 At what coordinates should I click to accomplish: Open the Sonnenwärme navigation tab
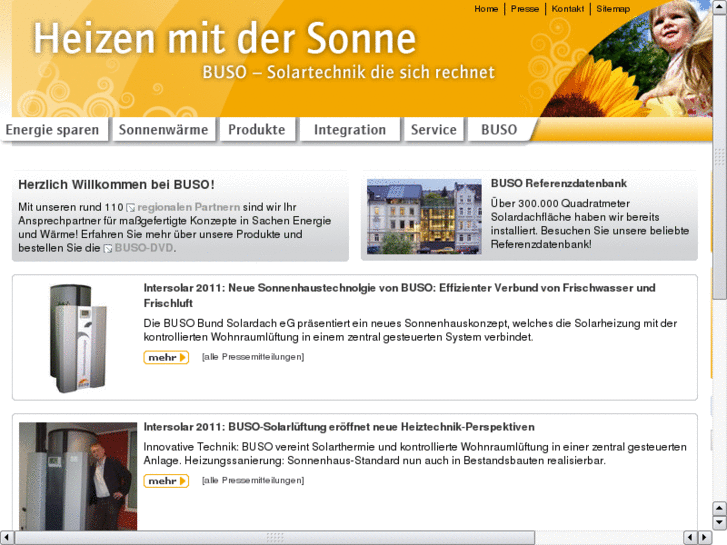tap(164, 129)
